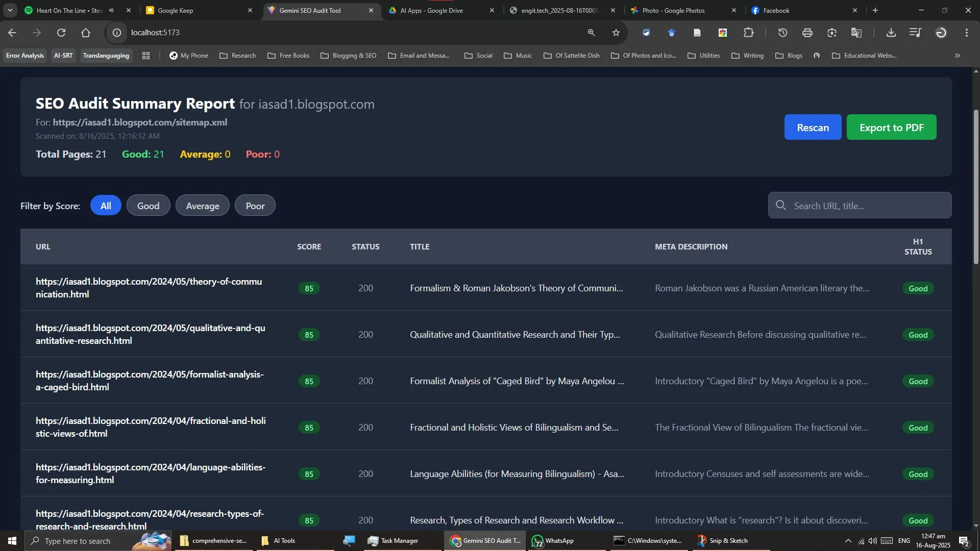980x551 pixels.
Task: Open the tab search dropdown arrow
Action: coord(10,10)
